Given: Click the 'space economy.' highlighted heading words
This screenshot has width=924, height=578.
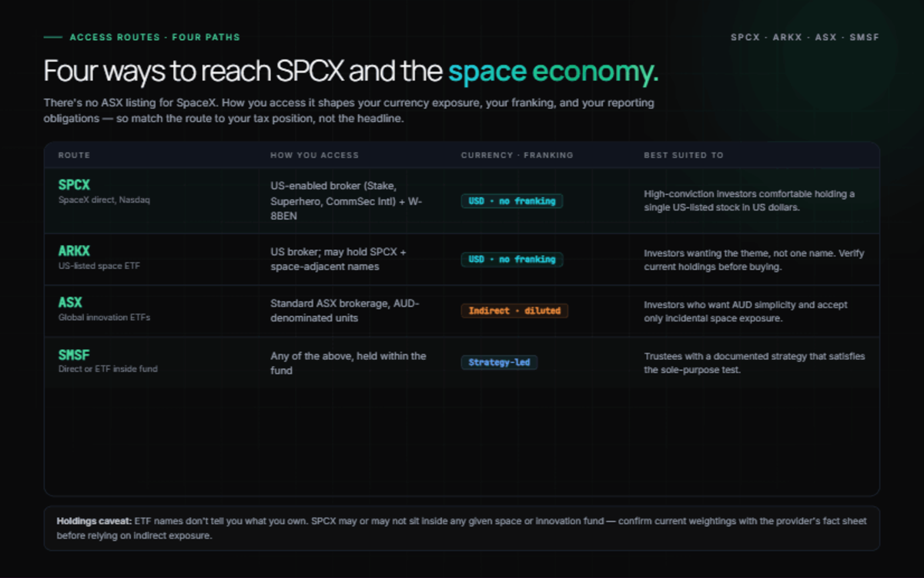Looking at the screenshot, I should [x=554, y=72].
